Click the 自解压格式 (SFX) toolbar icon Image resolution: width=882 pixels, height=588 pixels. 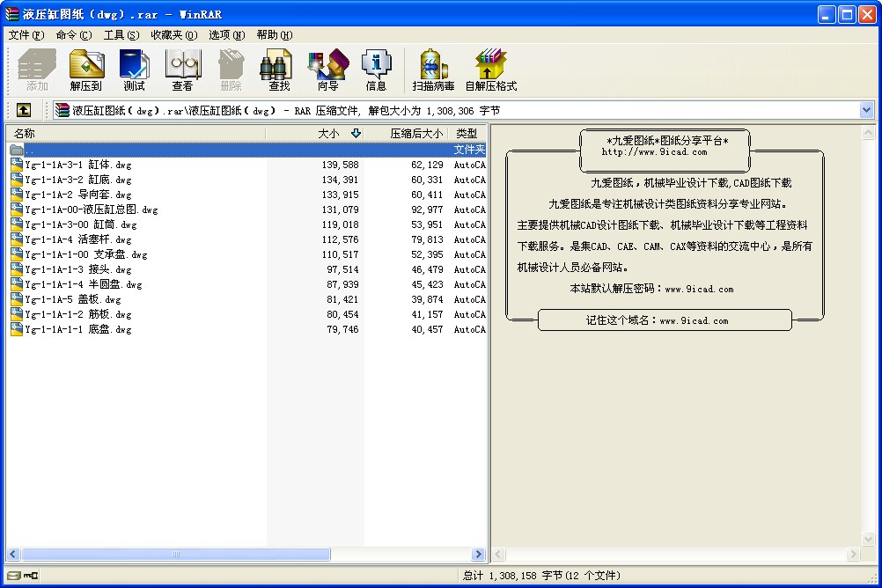tap(490, 70)
